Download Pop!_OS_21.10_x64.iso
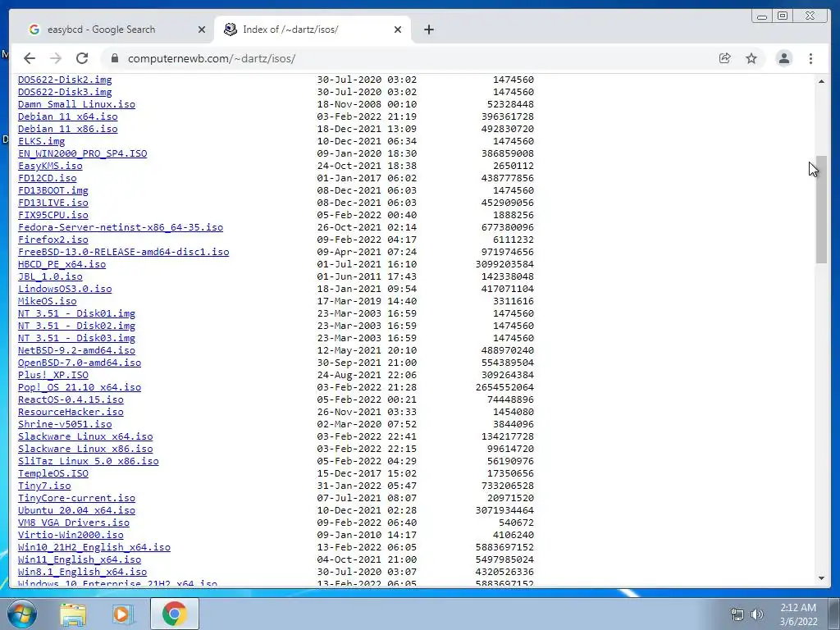The width and height of the screenshot is (840, 630). 80,388
